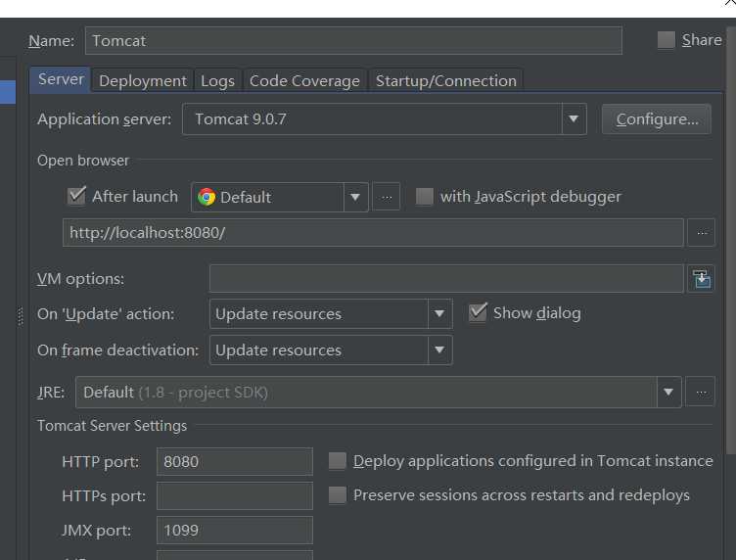Click the dotted splitter handle on the left panel edge
This screenshot has width=736, height=560.
(x=21, y=316)
